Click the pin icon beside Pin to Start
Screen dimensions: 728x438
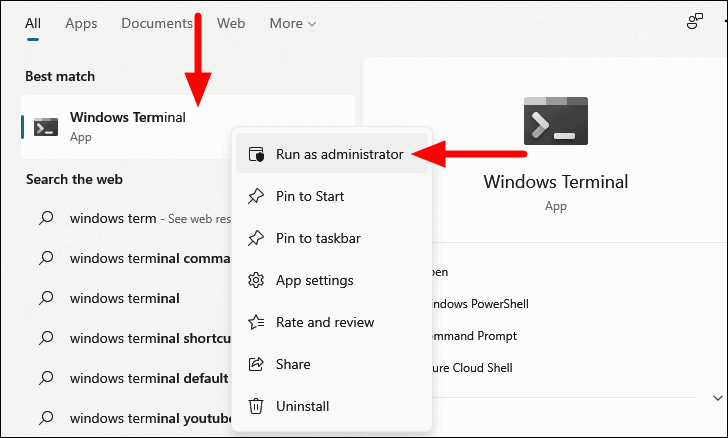point(256,196)
